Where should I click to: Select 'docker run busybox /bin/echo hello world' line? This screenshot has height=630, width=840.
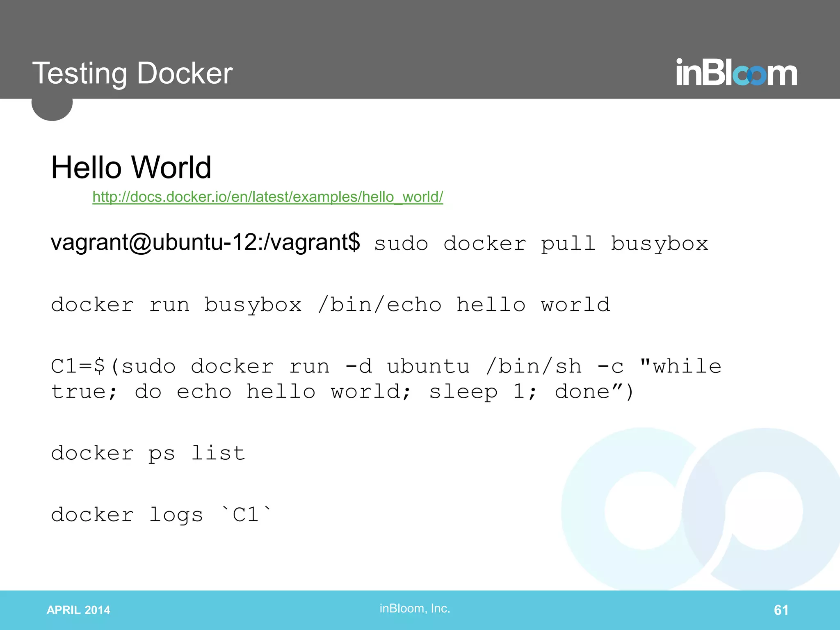(331, 305)
